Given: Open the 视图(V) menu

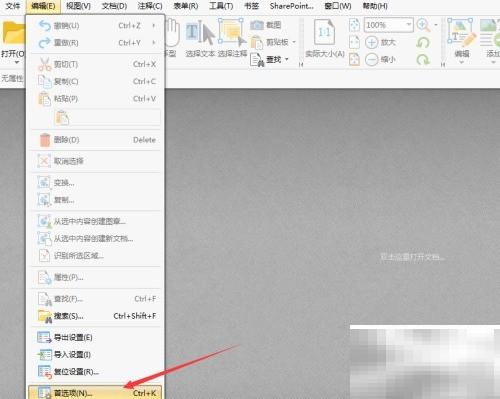Looking at the screenshot, I should 78,6.
